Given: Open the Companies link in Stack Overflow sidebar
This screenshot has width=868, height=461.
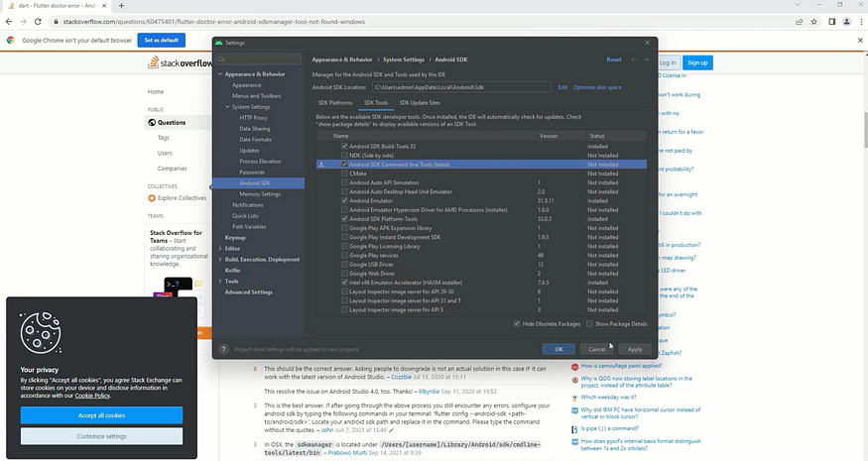Looking at the screenshot, I should pos(173,169).
